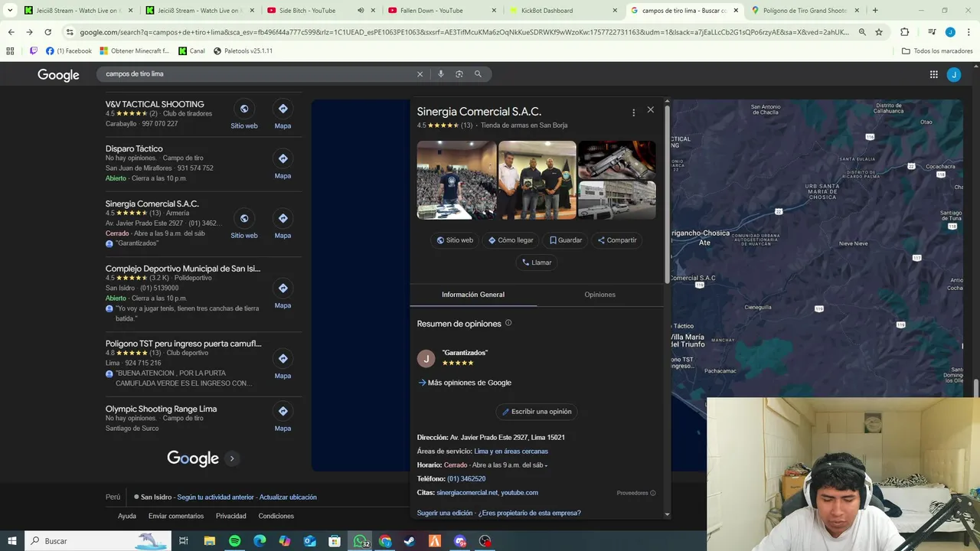Open Privacidad footer link
The width and height of the screenshot is (980, 551).
pyautogui.click(x=231, y=517)
